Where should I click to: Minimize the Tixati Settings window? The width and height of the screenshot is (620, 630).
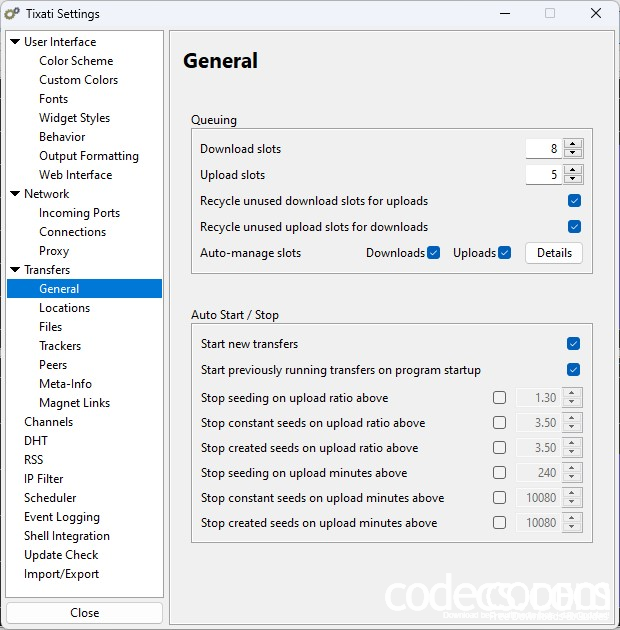coord(505,13)
